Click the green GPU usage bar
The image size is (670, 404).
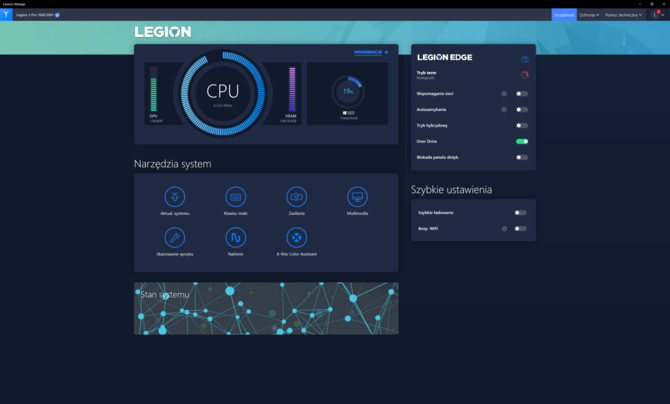[153, 89]
